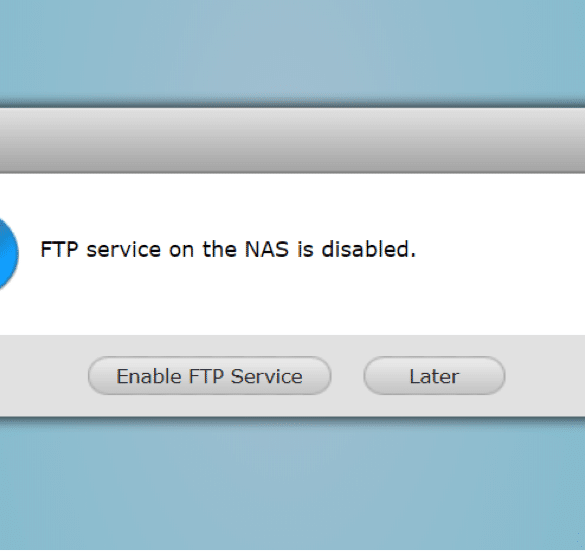This screenshot has height=551, width=585.
Task: Turn on FTP via Enable FTP Service
Action: coord(210,376)
